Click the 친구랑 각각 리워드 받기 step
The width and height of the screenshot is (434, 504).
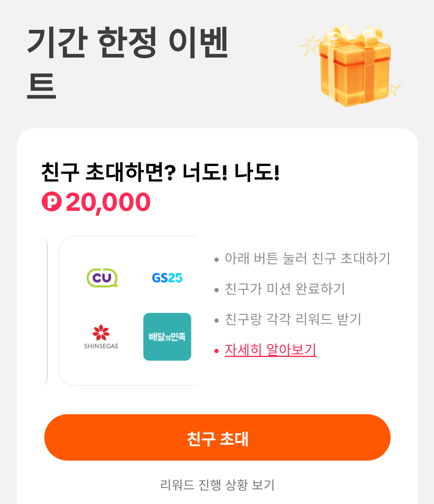click(293, 319)
